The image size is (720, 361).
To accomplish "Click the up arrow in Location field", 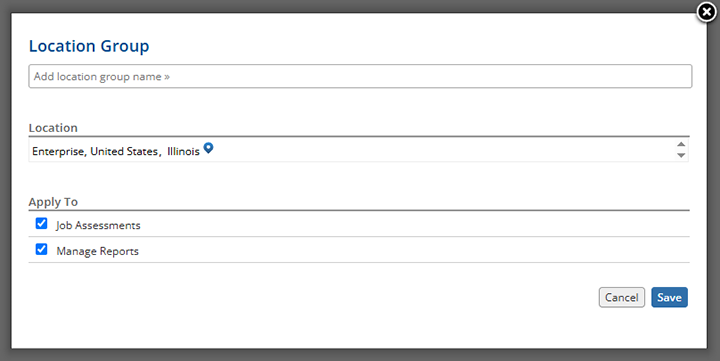I will [x=681, y=144].
